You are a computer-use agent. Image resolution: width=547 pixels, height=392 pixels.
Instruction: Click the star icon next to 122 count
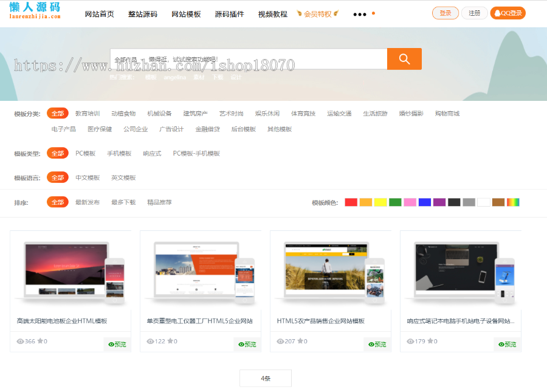click(170, 342)
